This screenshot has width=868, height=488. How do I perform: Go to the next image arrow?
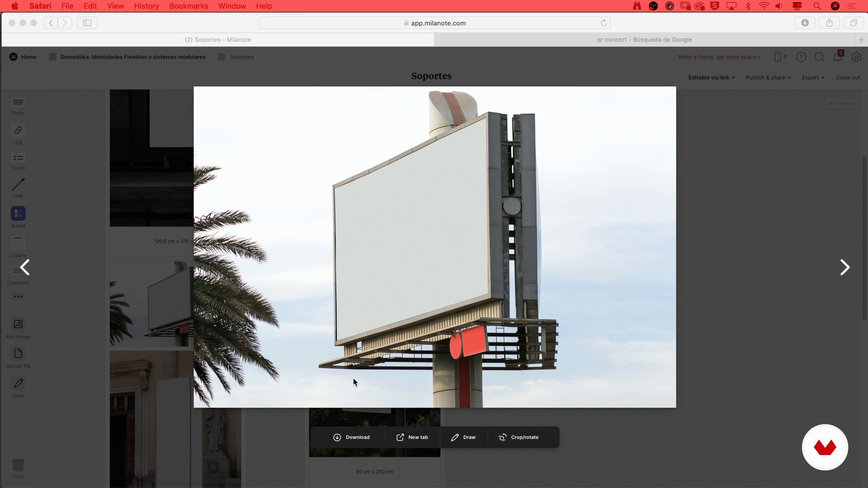pos(844,267)
